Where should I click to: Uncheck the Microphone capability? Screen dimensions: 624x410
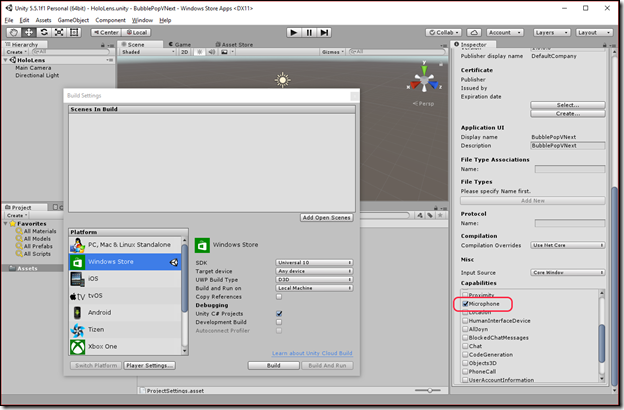click(465, 304)
